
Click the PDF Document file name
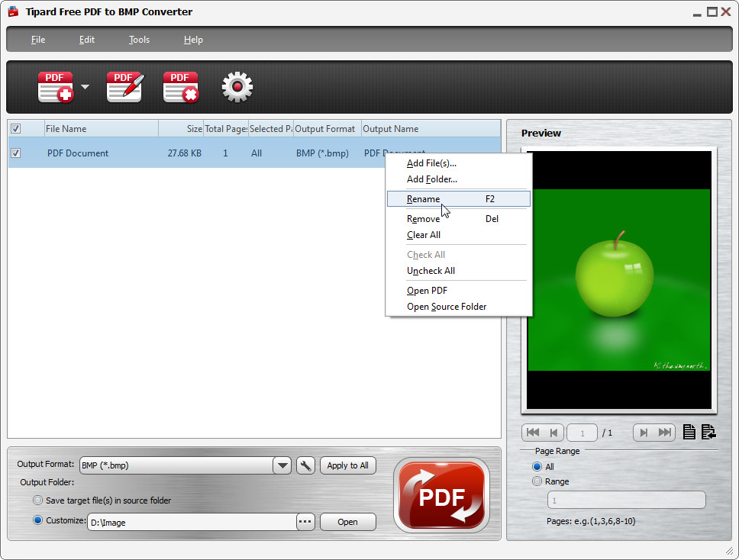pyautogui.click(x=78, y=153)
